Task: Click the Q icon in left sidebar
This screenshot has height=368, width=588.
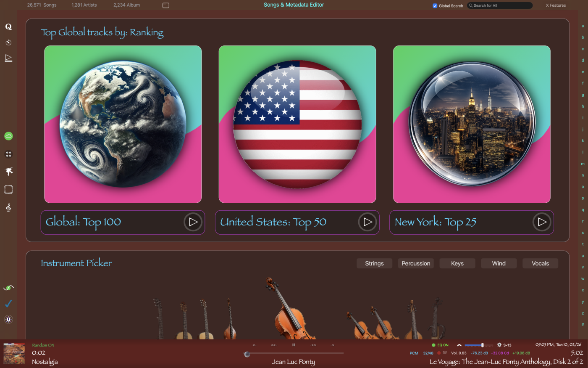Action: (x=8, y=27)
